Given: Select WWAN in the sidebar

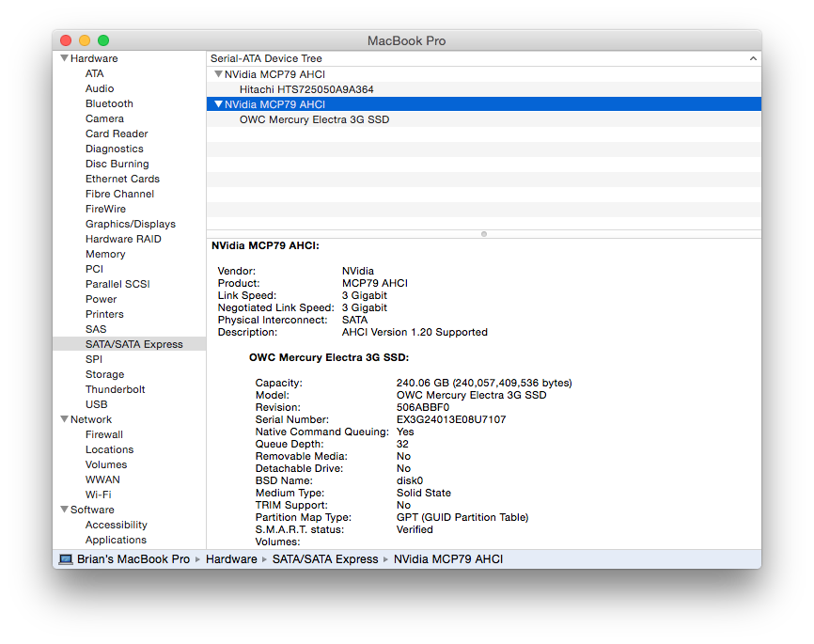Looking at the screenshot, I should (x=102, y=480).
